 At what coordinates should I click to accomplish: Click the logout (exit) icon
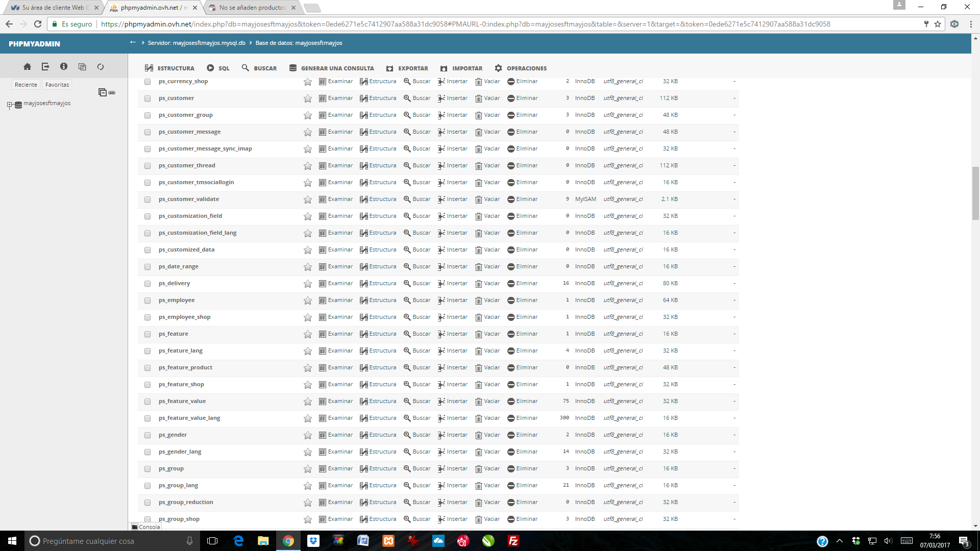click(x=45, y=67)
